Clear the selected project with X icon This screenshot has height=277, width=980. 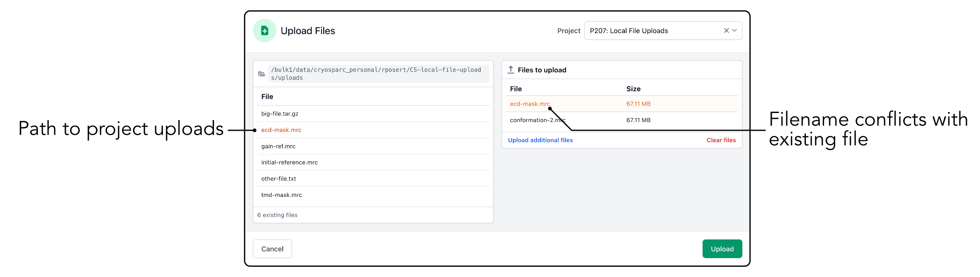point(726,31)
